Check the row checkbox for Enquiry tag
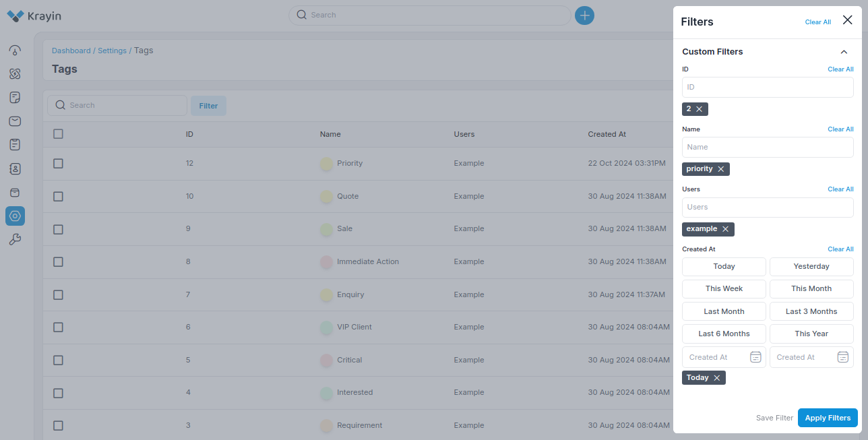868x440 pixels. click(x=58, y=295)
